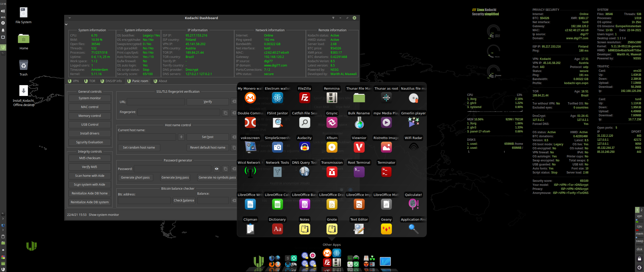Open File System desktop icon
The width and height of the screenshot is (644, 272).
23,13
